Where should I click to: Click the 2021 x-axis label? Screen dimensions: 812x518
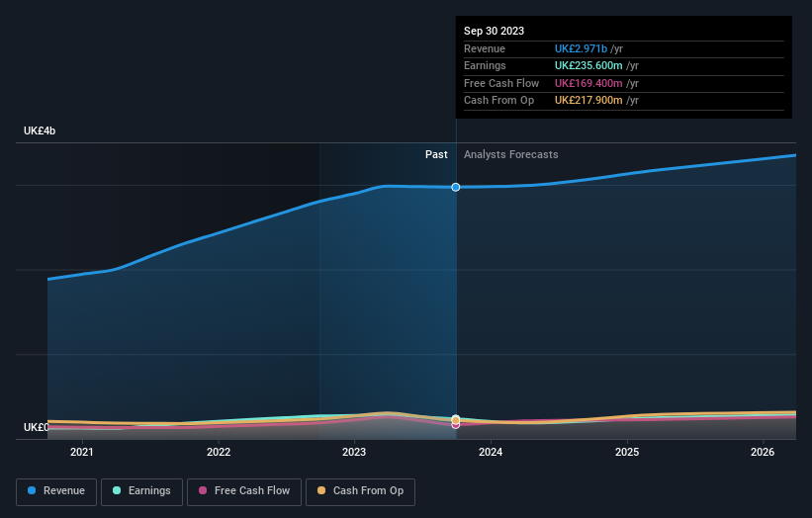click(82, 452)
